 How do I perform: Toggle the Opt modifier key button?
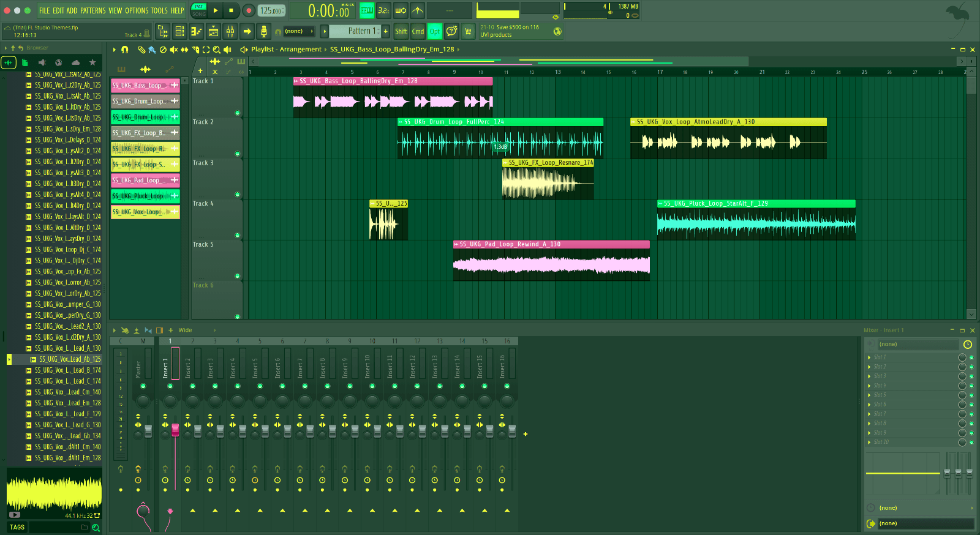434,31
